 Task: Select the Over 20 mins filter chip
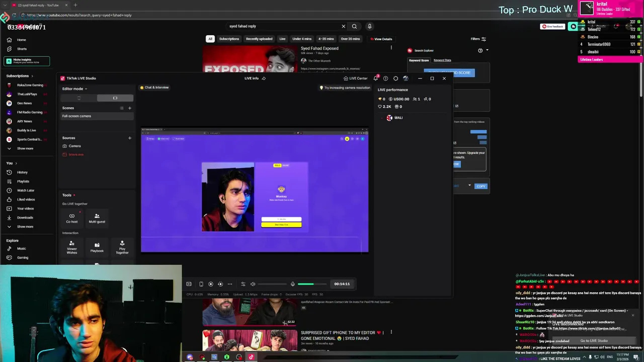click(350, 39)
